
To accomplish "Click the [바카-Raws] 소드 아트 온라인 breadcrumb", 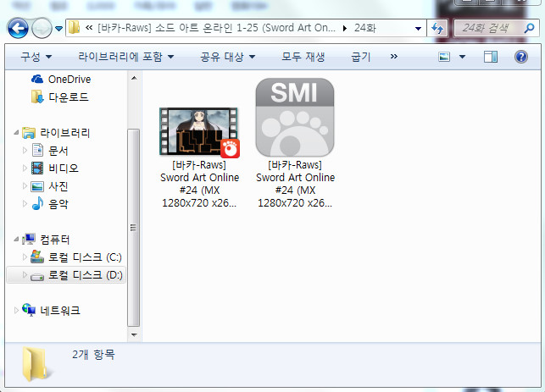I will tap(216, 28).
